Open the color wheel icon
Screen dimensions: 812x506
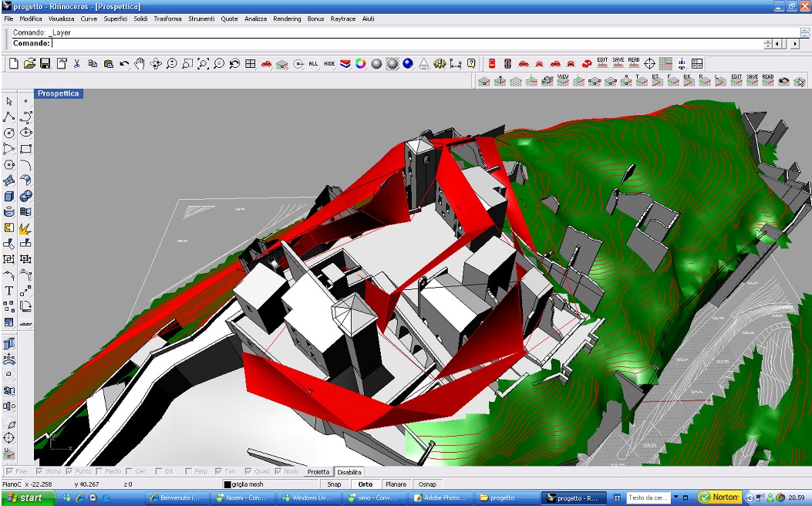pyautogui.click(x=360, y=64)
